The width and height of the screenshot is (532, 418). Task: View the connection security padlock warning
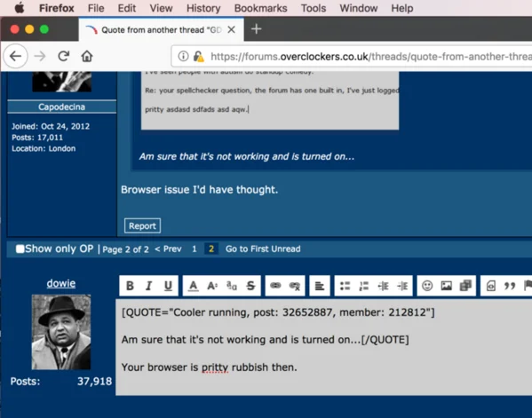(199, 56)
